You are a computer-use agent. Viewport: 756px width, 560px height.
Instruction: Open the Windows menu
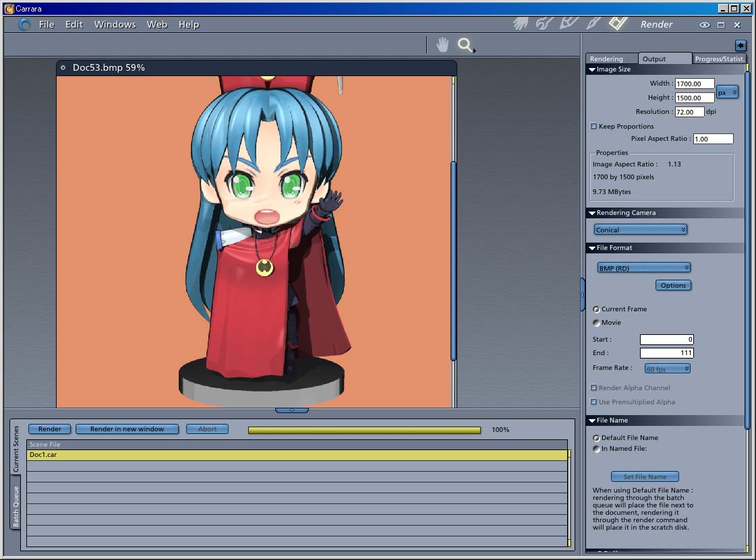pyautogui.click(x=115, y=24)
